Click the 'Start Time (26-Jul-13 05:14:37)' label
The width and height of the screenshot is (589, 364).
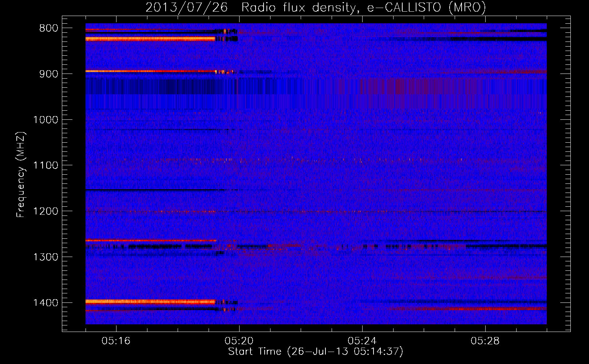[316, 352]
